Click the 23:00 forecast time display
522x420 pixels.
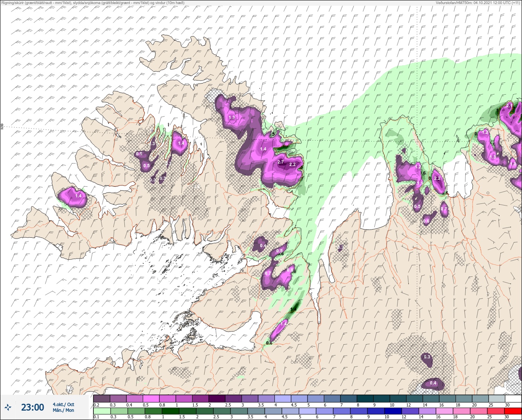coord(33,407)
